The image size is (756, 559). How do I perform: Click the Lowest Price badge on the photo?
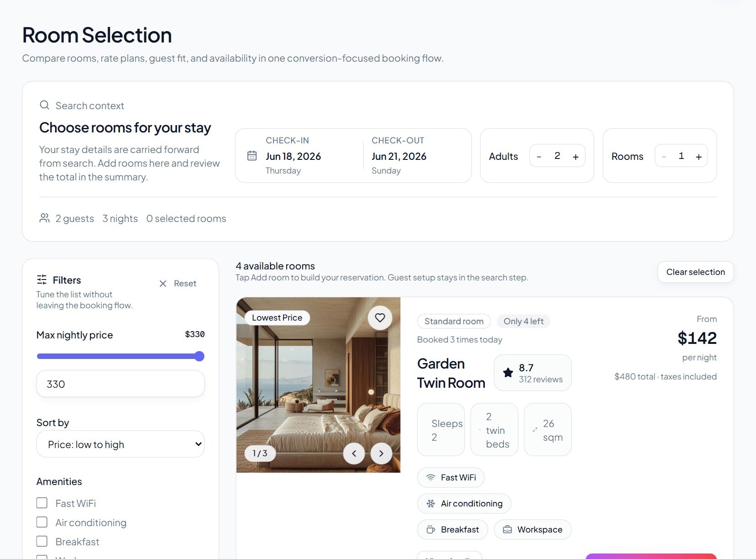(x=277, y=317)
